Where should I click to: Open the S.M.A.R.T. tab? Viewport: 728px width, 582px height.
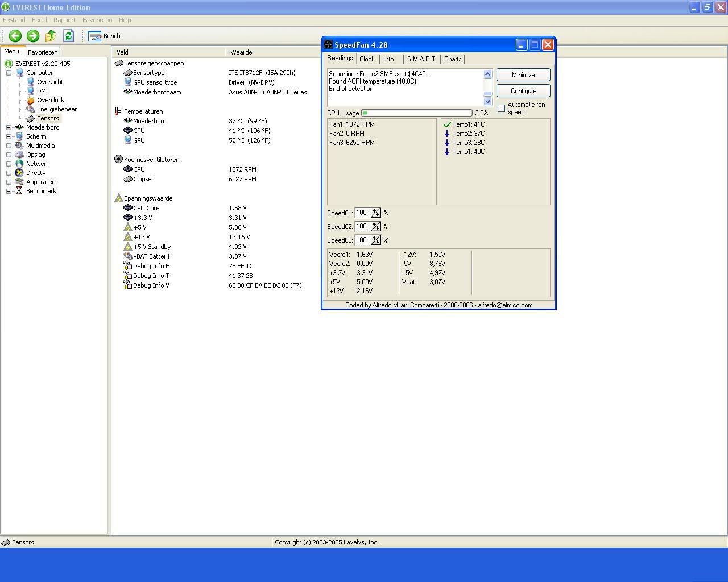click(421, 59)
